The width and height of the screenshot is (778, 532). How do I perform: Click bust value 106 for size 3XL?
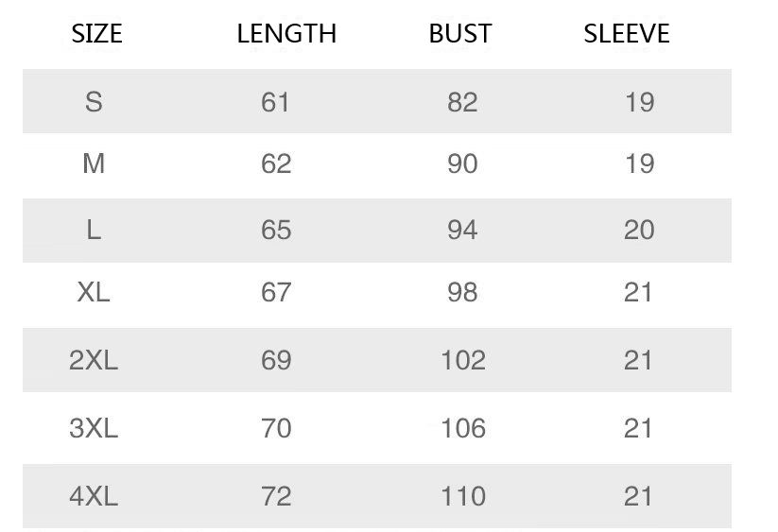click(x=463, y=428)
